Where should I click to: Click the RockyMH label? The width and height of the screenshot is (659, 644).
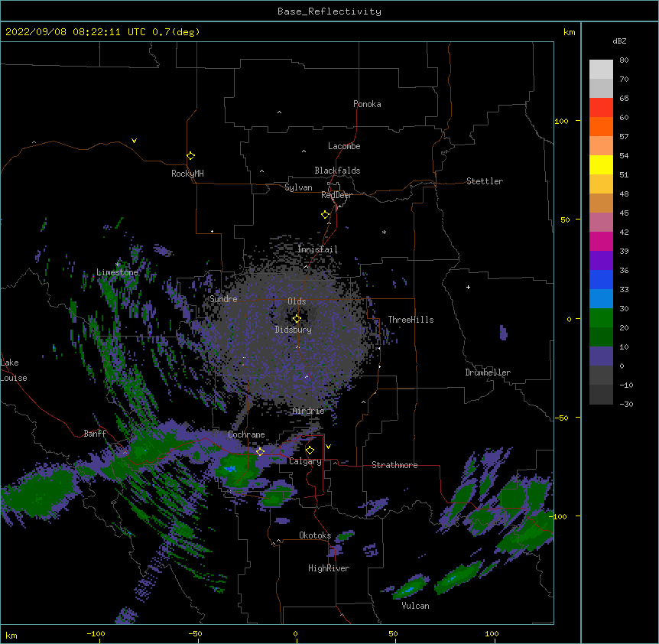(x=187, y=174)
